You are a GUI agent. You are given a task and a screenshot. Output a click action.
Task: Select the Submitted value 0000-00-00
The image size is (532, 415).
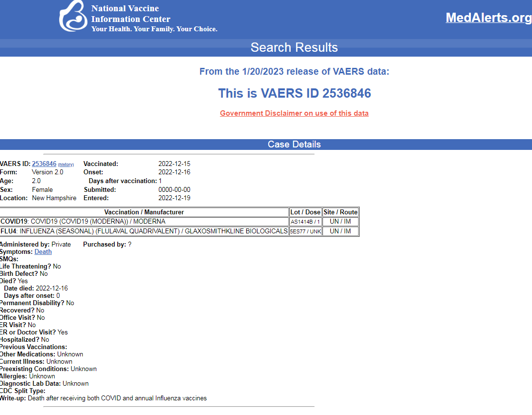(174, 189)
